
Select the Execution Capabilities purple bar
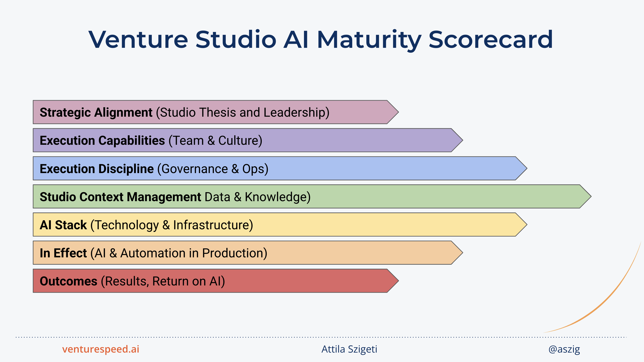click(x=248, y=140)
